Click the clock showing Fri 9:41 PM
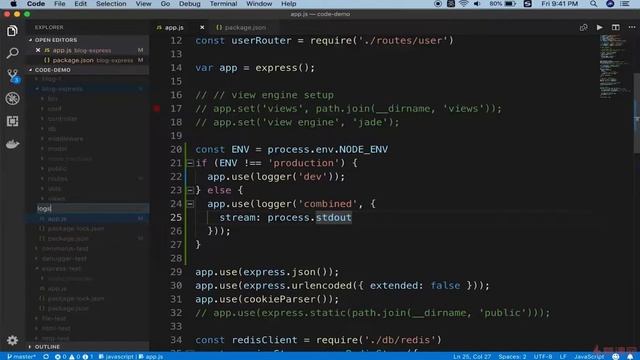The image size is (640, 360). (x=560, y=4)
